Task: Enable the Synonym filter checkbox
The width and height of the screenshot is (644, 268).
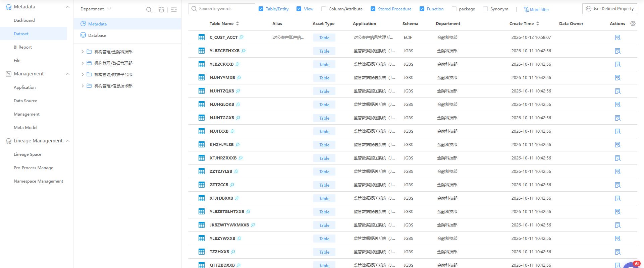Action: [485, 9]
